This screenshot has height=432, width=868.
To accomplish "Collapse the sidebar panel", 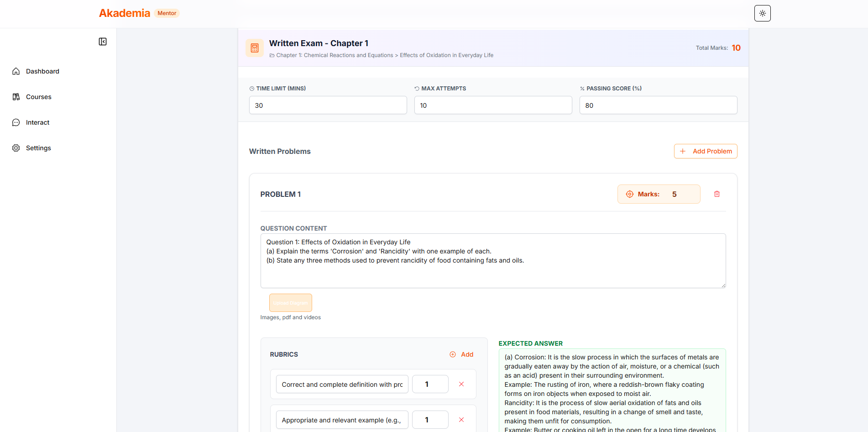I will 103,42.
